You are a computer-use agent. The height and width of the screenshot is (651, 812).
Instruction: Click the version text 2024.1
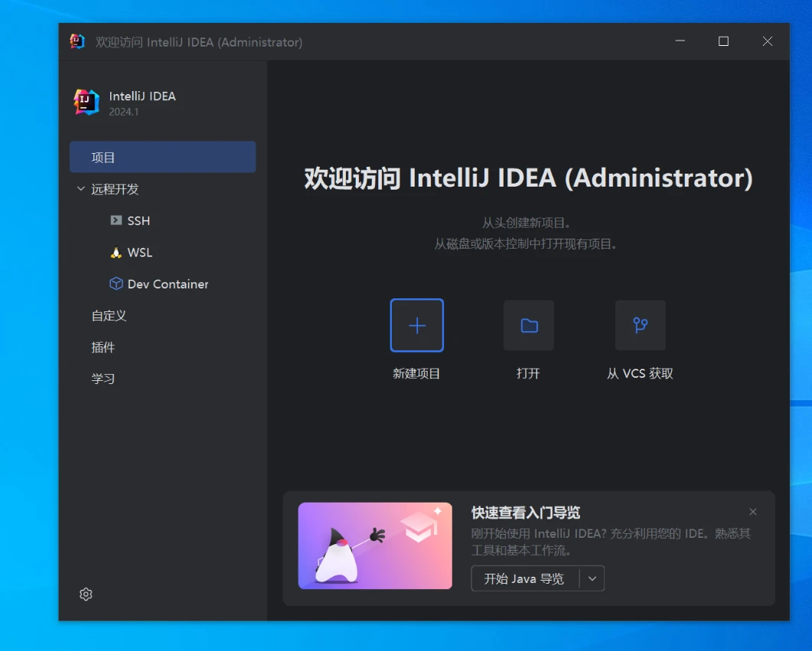coord(124,112)
